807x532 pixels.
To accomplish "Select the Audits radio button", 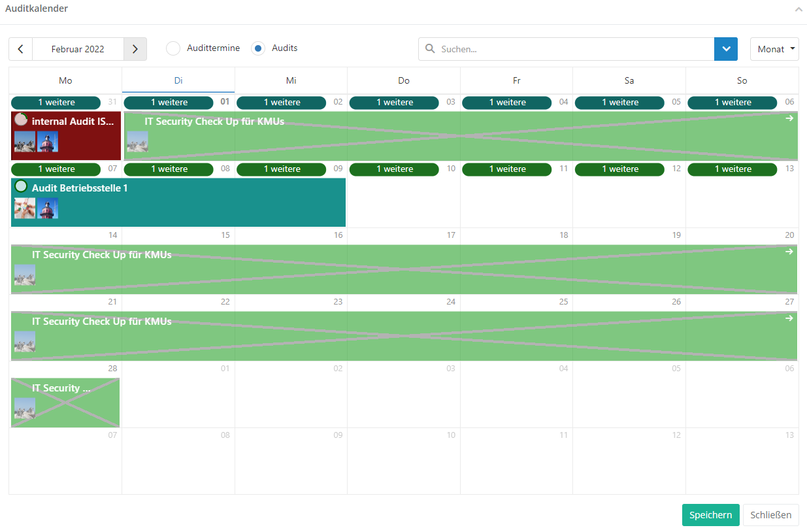I will [258, 49].
